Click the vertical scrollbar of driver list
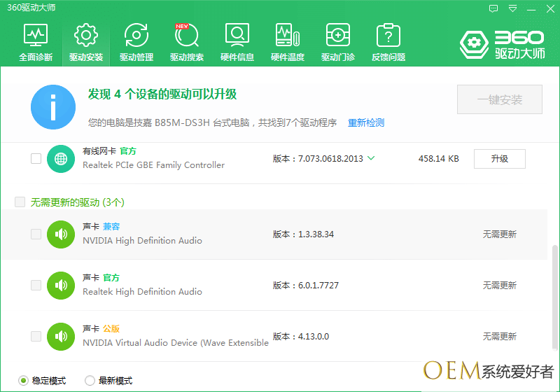Viewport: 560px width, 392px height. (556, 301)
